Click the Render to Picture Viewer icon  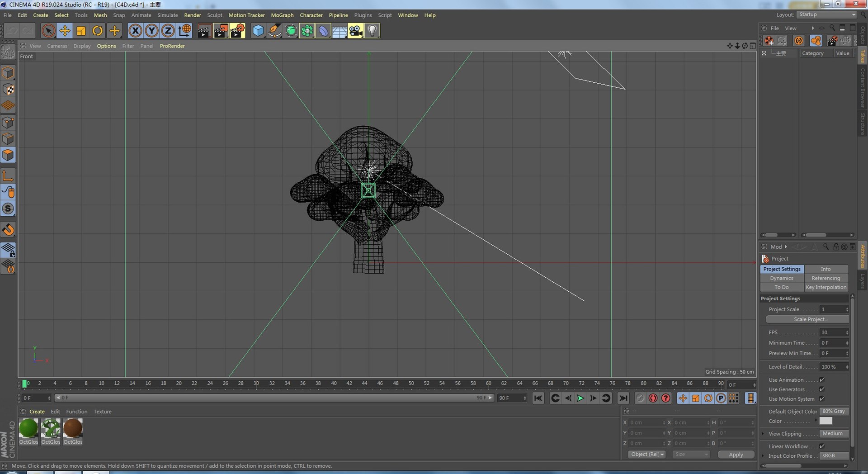221,31
